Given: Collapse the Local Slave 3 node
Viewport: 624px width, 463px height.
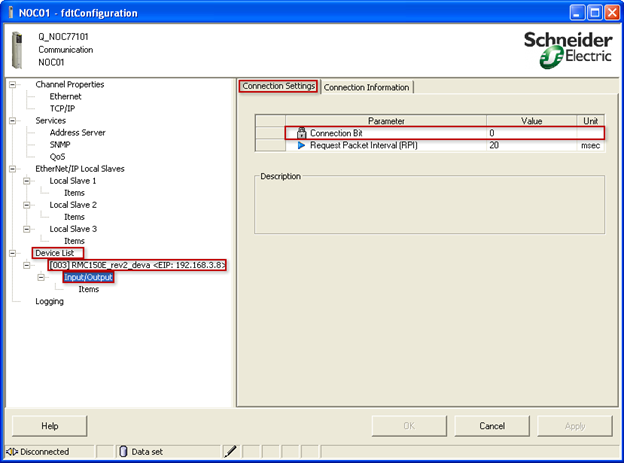Looking at the screenshot, I should tap(27, 229).
